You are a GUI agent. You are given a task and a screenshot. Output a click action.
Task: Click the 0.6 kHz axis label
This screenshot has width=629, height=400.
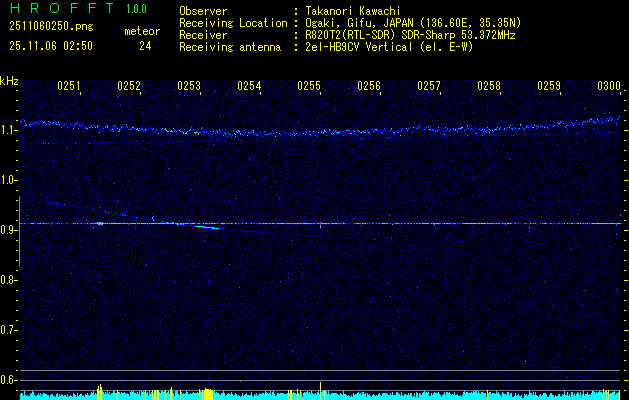9,379
